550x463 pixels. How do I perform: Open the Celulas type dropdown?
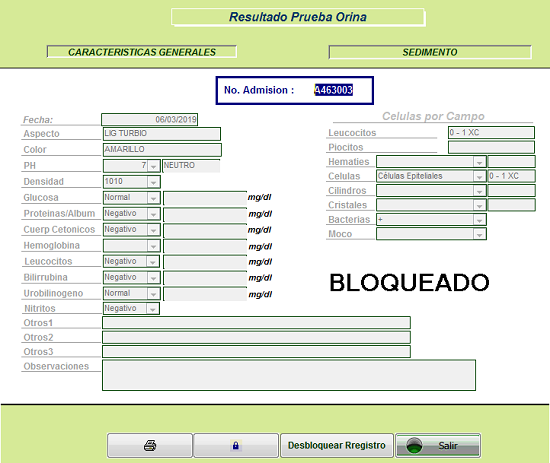479,176
